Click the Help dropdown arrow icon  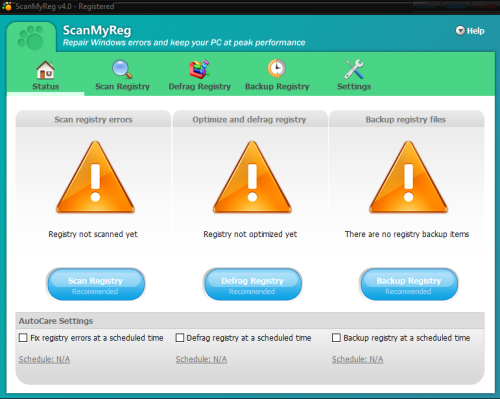(460, 31)
